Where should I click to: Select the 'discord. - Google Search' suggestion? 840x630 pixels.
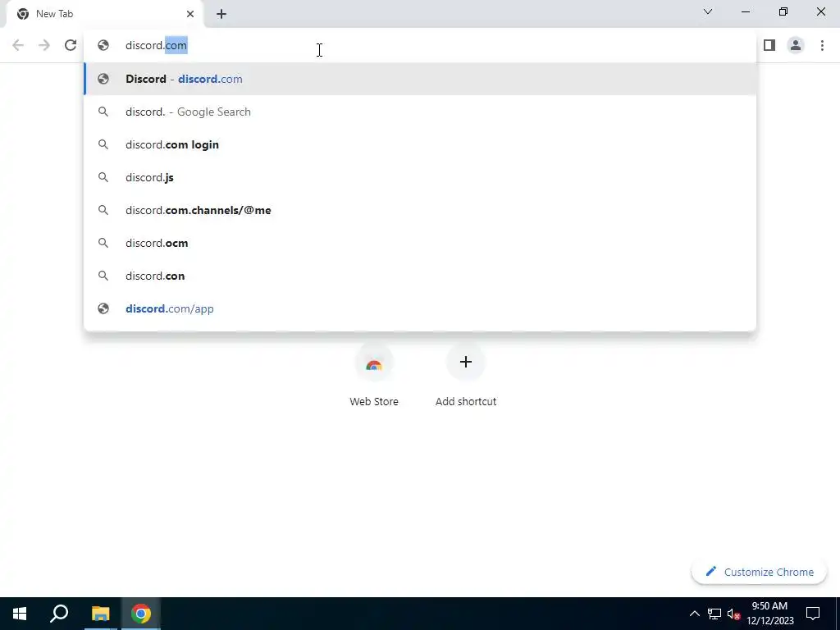tap(420, 112)
